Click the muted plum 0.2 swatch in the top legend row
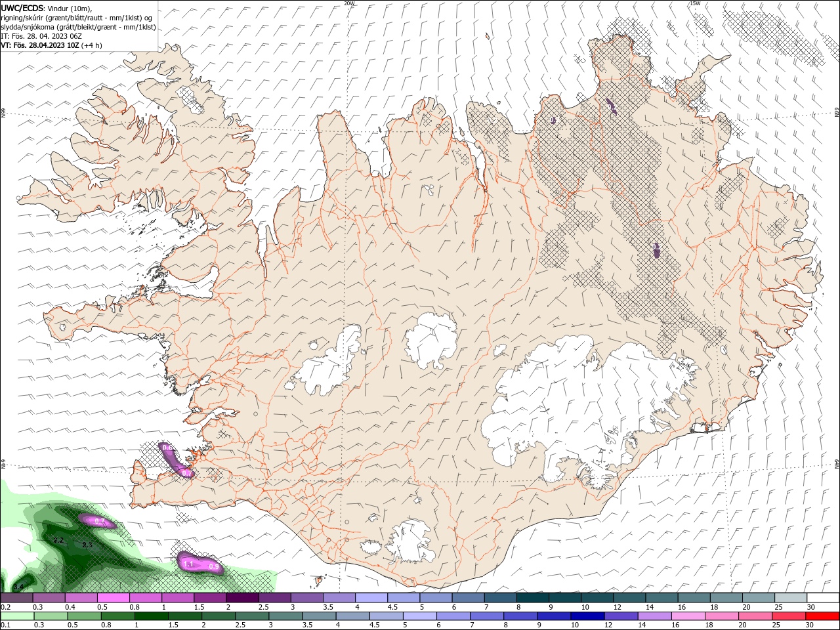 coord(16,598)
